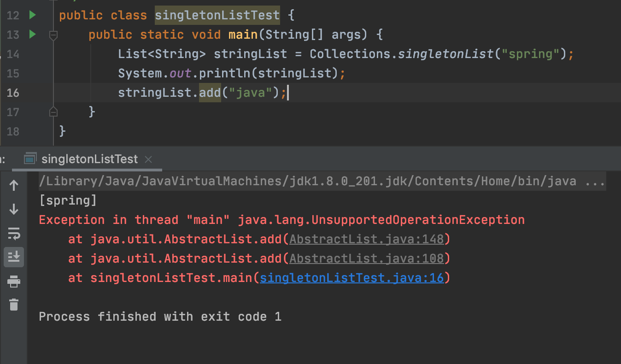
Task: Click the singletonListTest class name
Action: [x=217, y=15]
